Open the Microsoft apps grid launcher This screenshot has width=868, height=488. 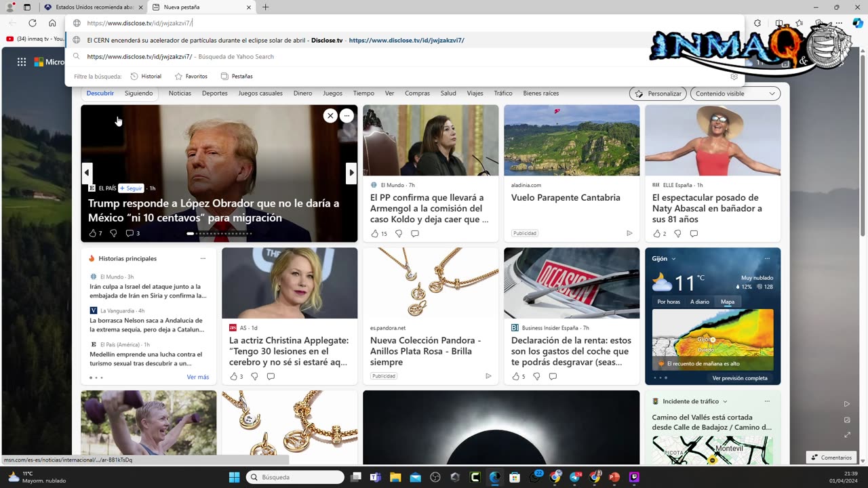[x=22, y=62]
